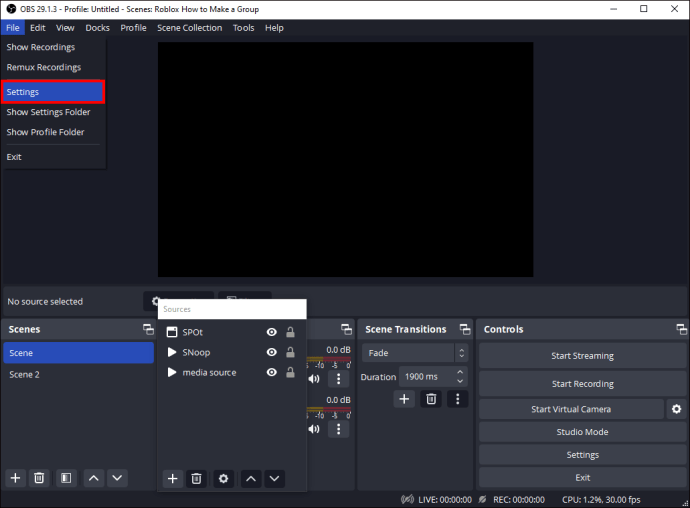
Task: Click the first audio channel level meter
Action: point(329,359)
